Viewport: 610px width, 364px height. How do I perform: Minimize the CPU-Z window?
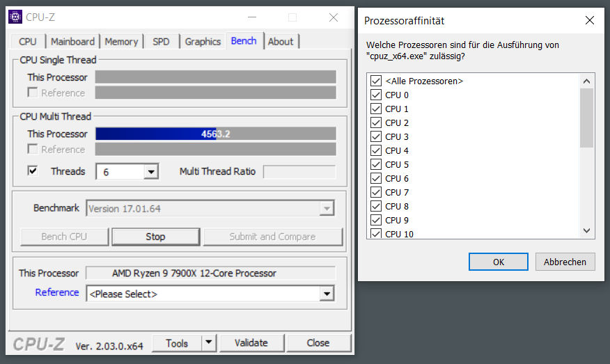pos(252,17)
